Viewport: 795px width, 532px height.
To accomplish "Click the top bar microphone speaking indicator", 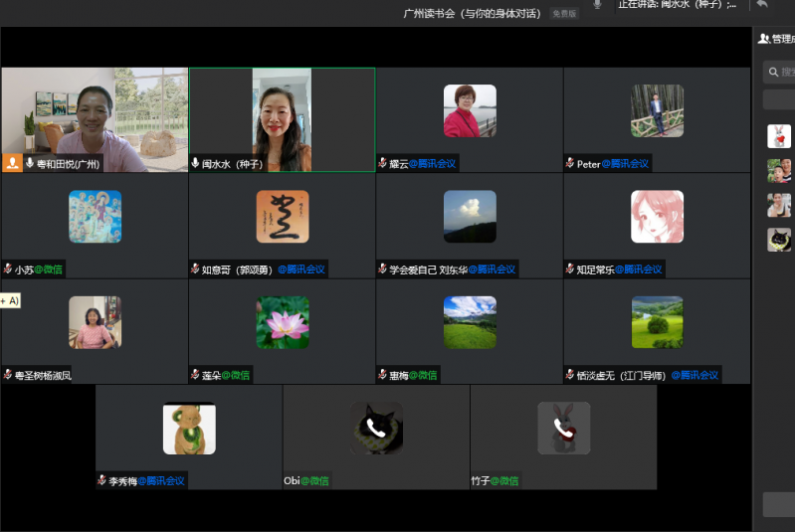I will (597, 5).
